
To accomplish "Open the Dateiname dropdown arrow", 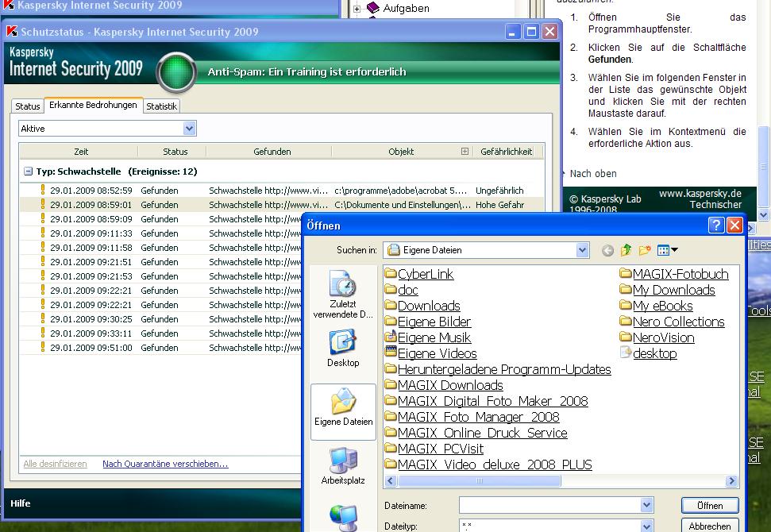I will click(x=646, y=505).
